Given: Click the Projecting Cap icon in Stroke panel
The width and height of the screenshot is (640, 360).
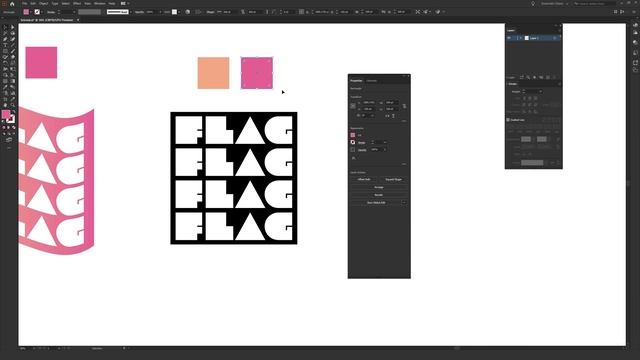Looking at the screenshot, I should point(536,98).
